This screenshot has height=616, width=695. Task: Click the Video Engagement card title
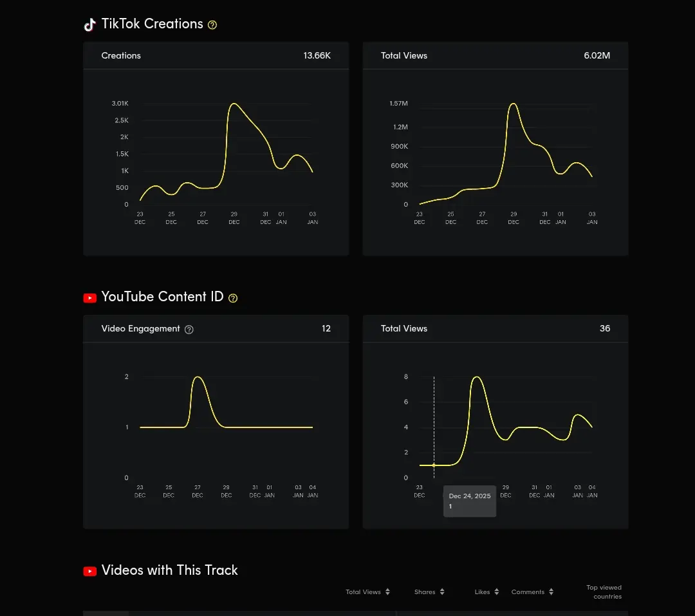[140, 329]
